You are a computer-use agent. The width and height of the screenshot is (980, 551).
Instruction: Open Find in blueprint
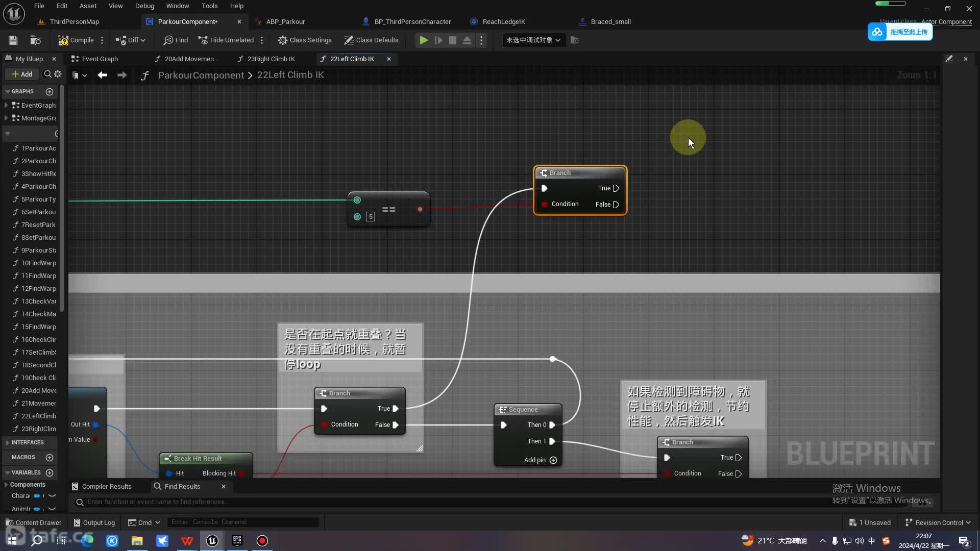pyautogui.click(x=176, y=40)
